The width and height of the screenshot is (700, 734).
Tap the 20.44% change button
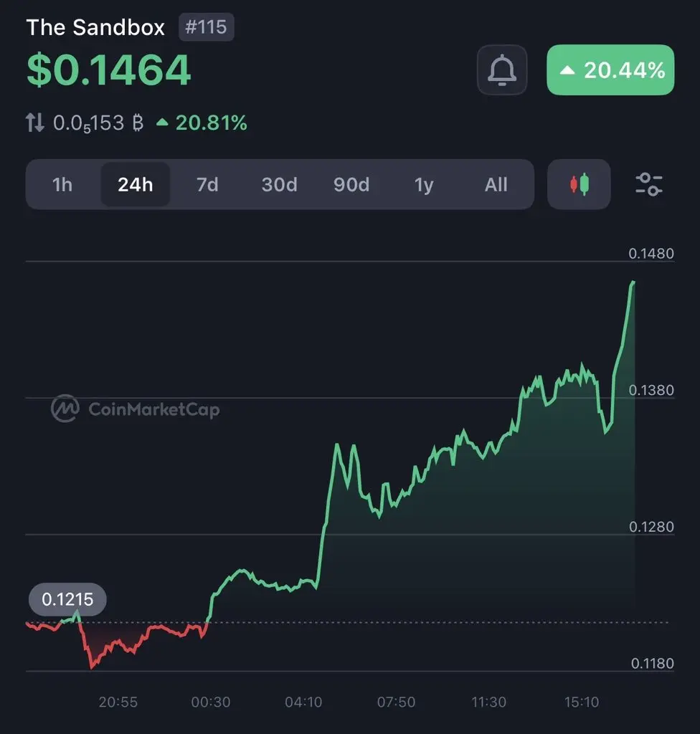[x=610, y=70]
